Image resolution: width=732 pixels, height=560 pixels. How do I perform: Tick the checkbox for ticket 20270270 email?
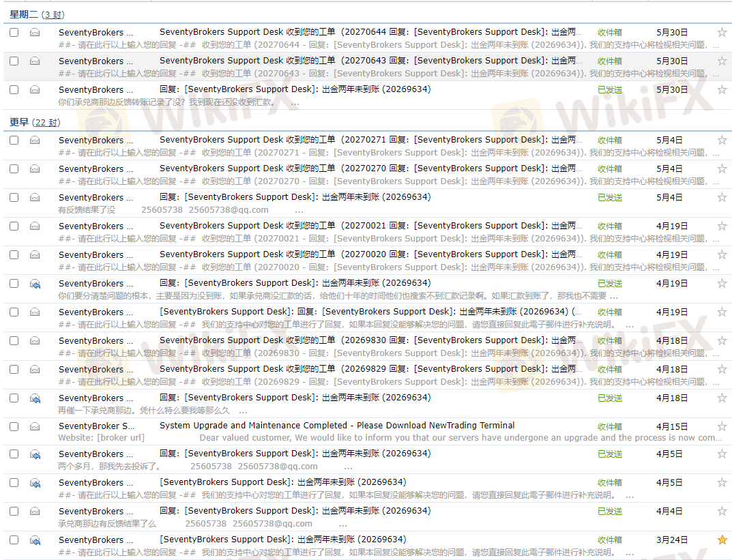(14, 168)
